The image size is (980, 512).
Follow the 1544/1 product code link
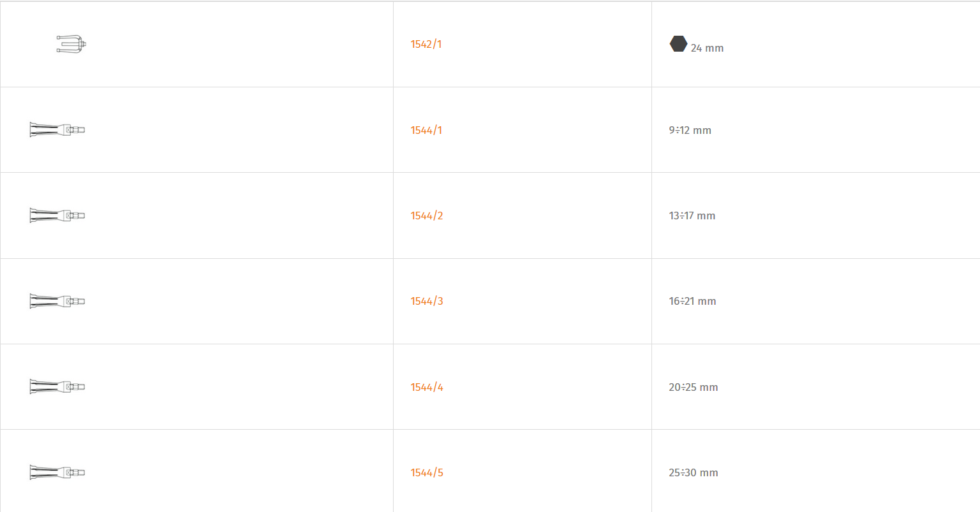pyautogui.click(x=426, y=130)
